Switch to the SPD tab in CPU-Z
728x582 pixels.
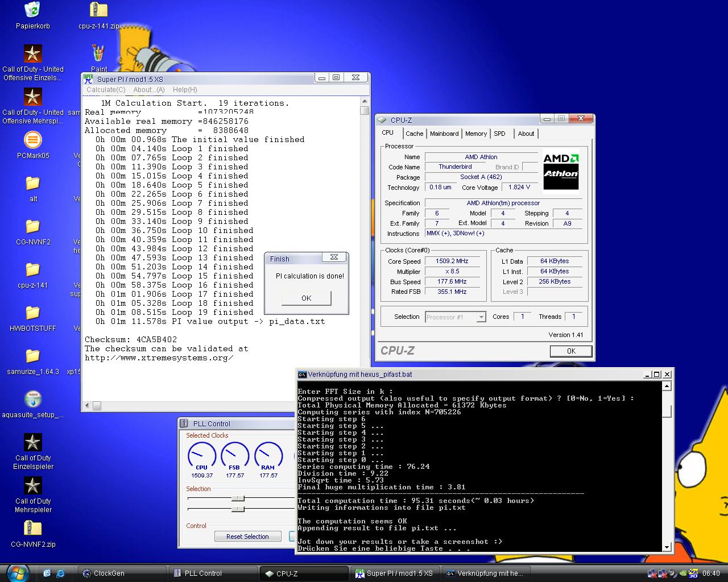click(499, 134)
